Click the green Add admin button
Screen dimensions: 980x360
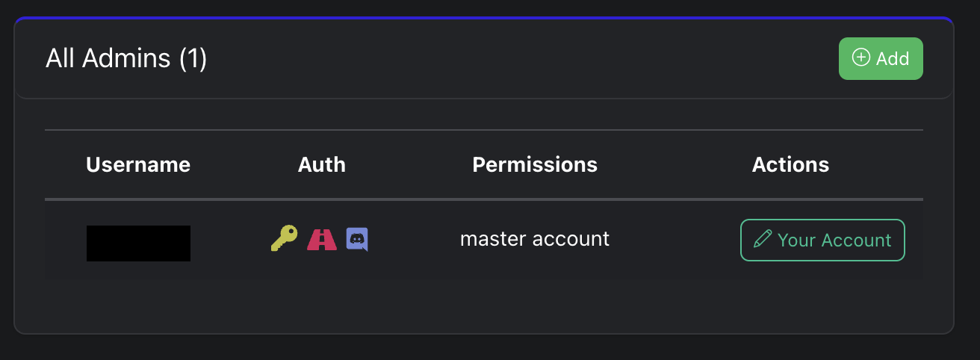(881, 58)
